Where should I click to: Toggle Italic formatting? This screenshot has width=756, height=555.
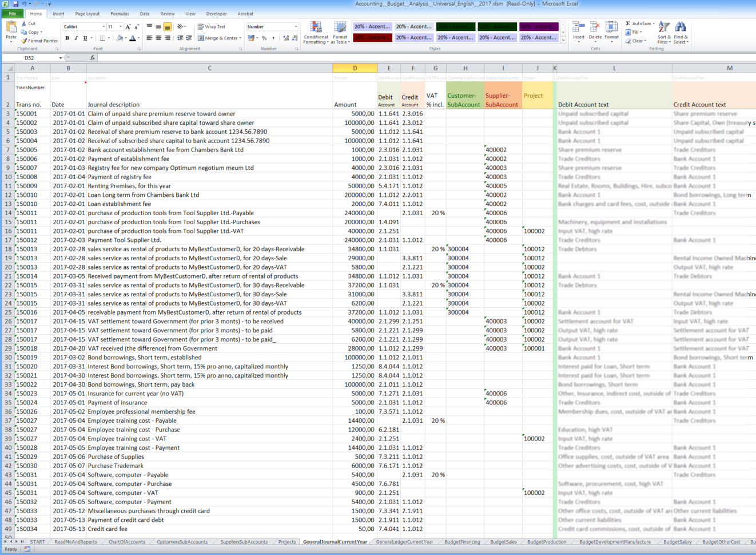click(76, 37)
